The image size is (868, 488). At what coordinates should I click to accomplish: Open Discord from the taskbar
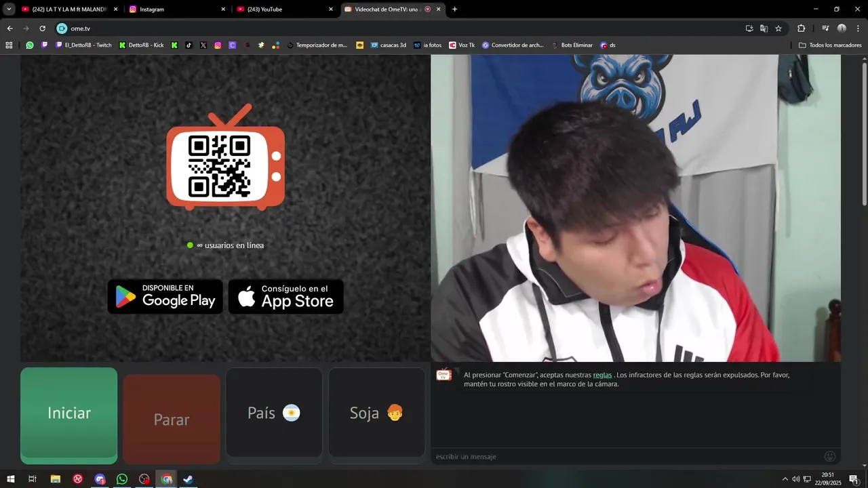[100, 479]
